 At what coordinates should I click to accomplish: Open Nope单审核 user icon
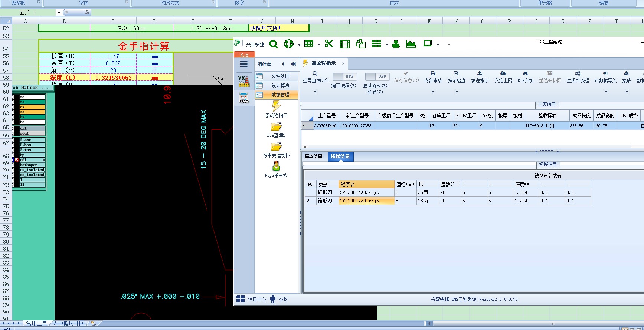(x=276, y=166)
